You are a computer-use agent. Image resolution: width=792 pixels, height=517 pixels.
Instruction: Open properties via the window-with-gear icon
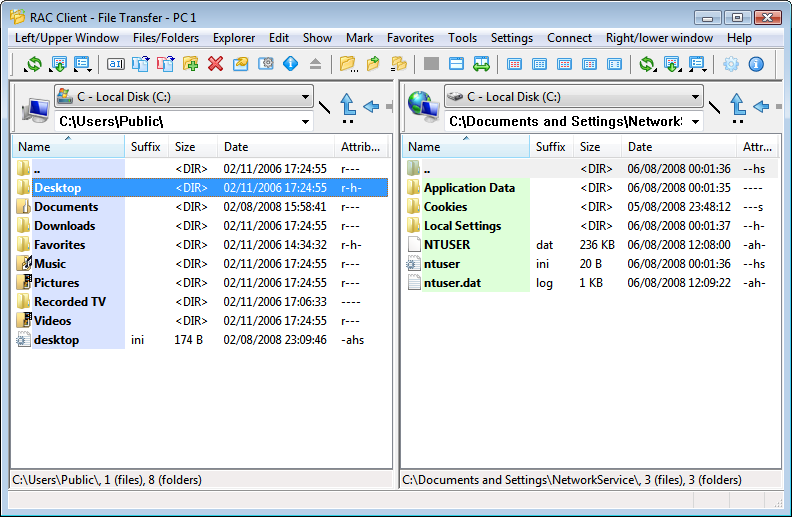point(266,64)
